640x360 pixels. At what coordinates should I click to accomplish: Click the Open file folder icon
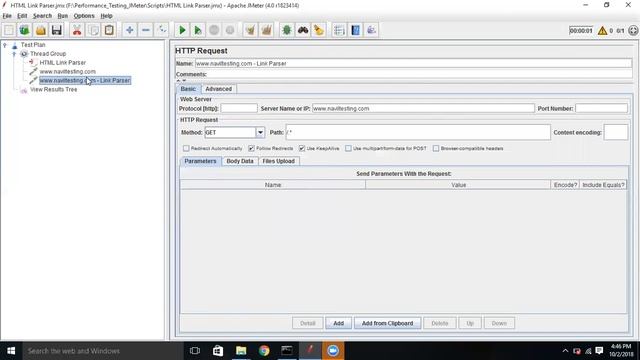(40, 30)
